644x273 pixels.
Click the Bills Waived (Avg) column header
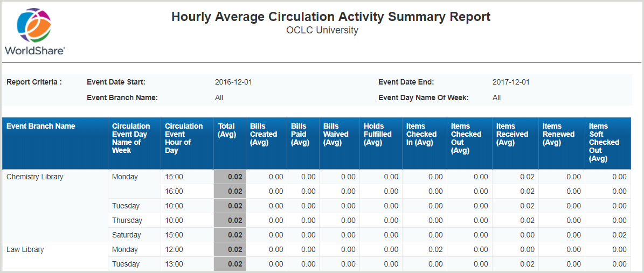(336, 135)
